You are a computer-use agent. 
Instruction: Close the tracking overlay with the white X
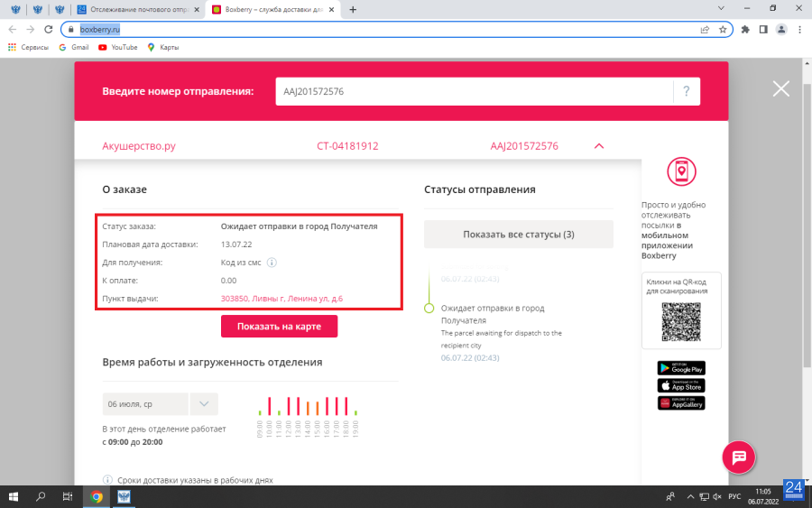point(781,89)
